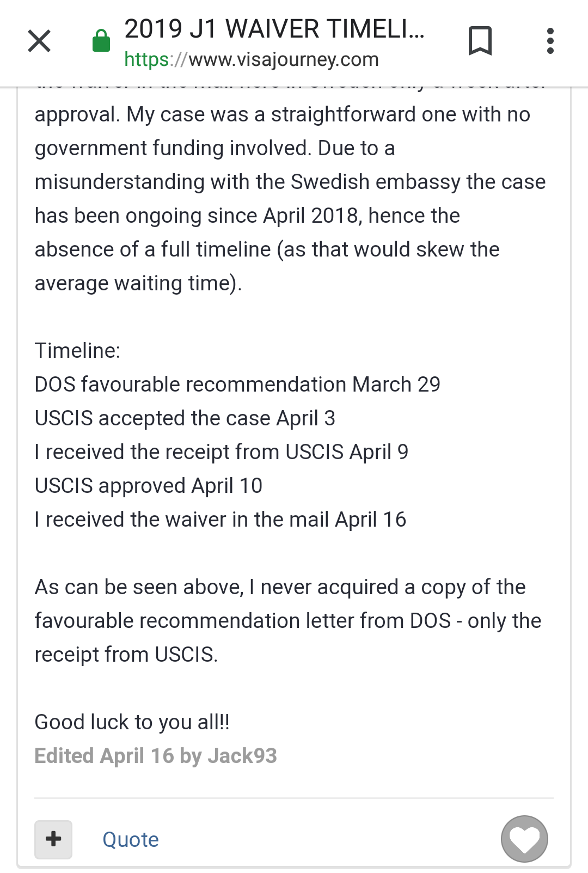Tap the 'misunderstanding with the Swedish embassy' sentence
588x873 pixels.
pyautogui.click(x=290, y=182)
